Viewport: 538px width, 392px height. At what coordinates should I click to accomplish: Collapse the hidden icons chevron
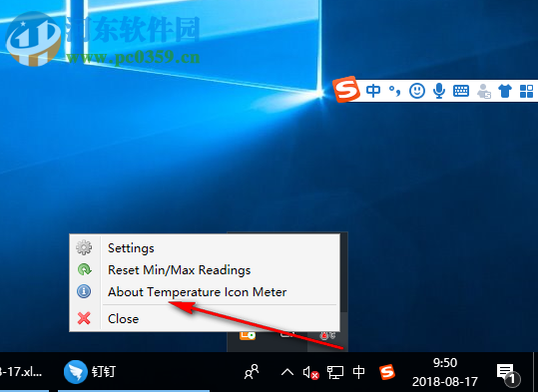click(x=287, y=372)
